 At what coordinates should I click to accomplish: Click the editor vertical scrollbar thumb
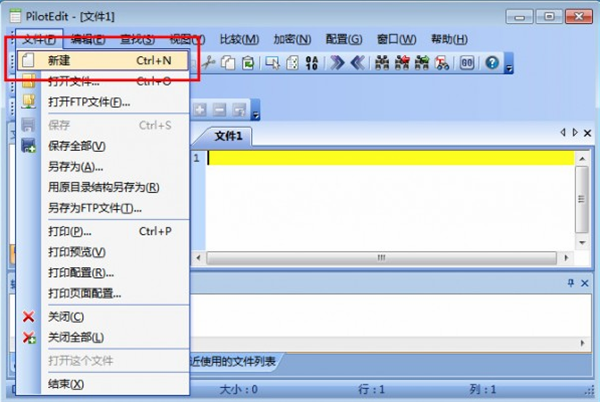click(x=582, y=199)
